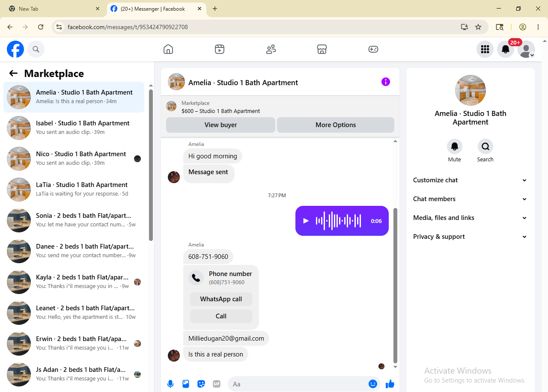This screenshot has width=548, height=392.
Task: Click the Facebook logo
Action: point(15,49)
